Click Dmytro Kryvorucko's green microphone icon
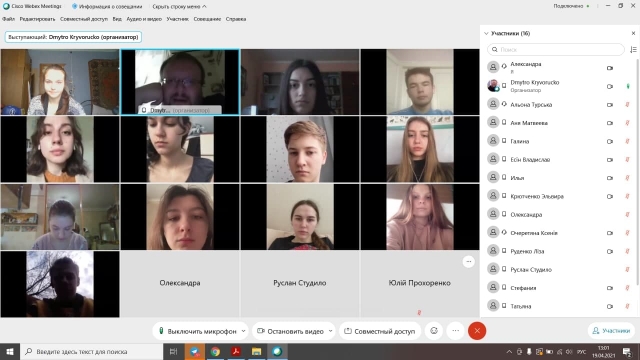This screenshot has width=640, height=360. pyautogui.click(x=628, y=86)
